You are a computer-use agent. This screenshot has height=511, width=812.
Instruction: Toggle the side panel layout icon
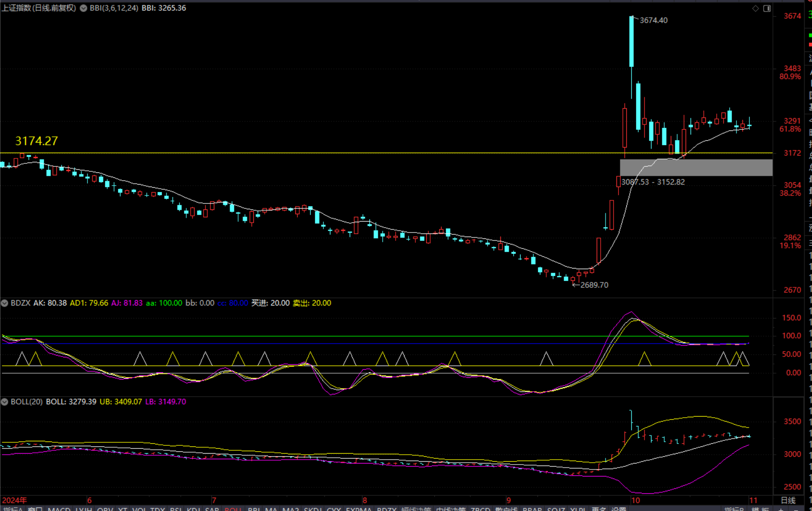767,8
